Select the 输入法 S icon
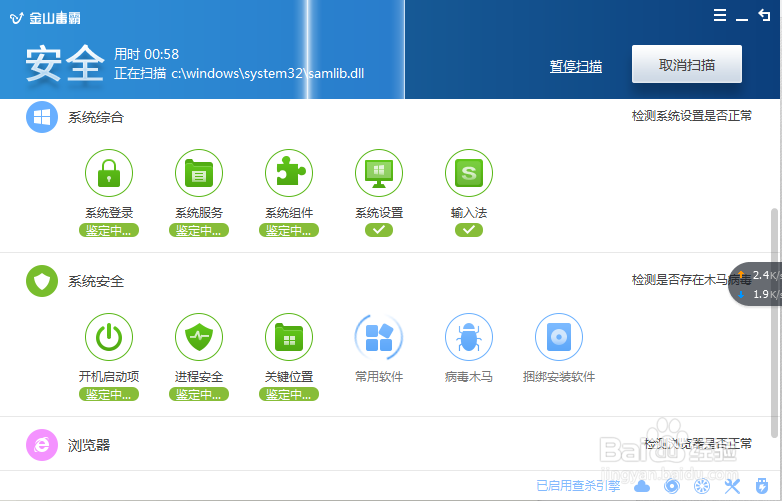Viewport: 782px width, 501px height. pyautogui.click(x=469, y=173)
